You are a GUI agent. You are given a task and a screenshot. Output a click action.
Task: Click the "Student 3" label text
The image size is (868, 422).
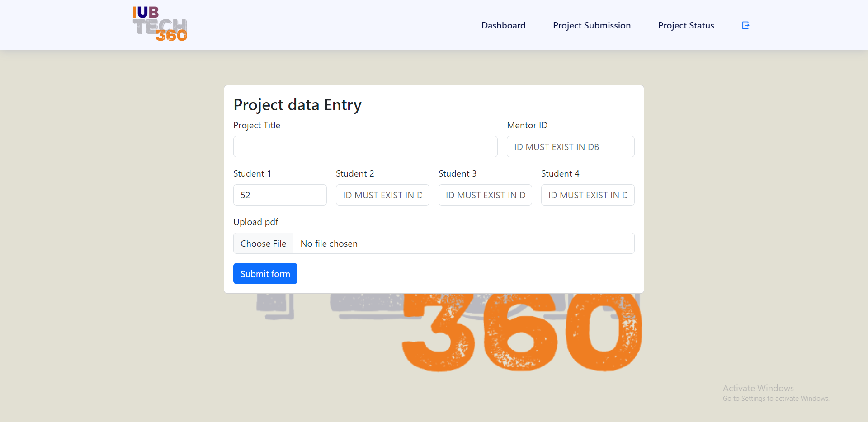[x=457, y=174]
